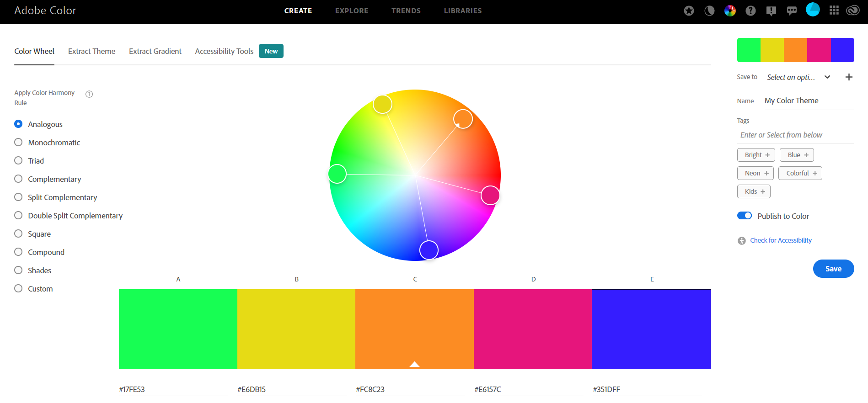Viewport: 868px width, 403px height.
Task: Select the blue swatch E
Action: coord(652,329)
